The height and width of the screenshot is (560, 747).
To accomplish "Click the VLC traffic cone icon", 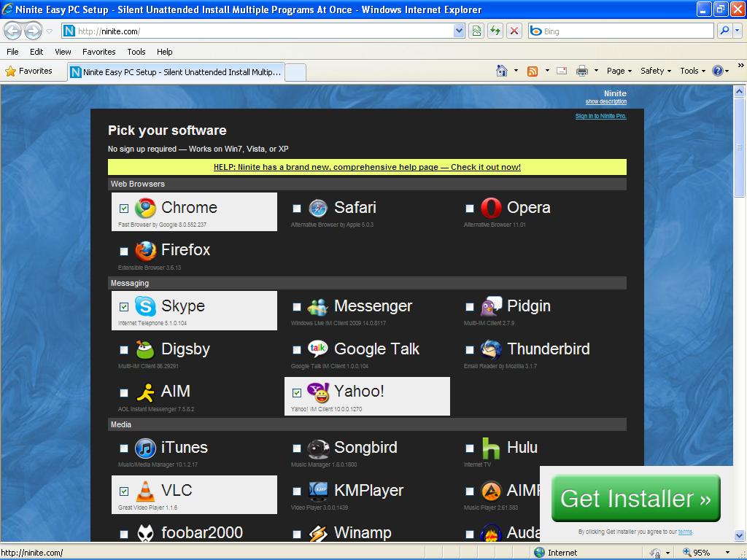I will 145,491.
